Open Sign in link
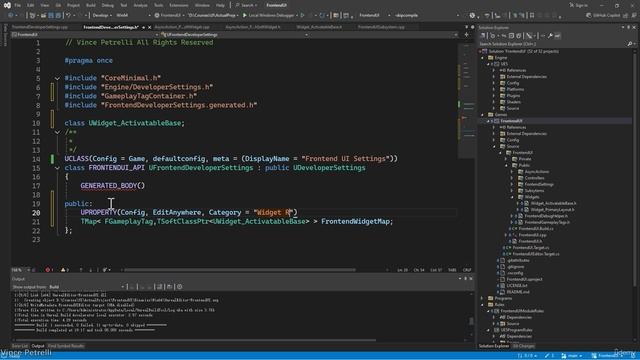 579,5
